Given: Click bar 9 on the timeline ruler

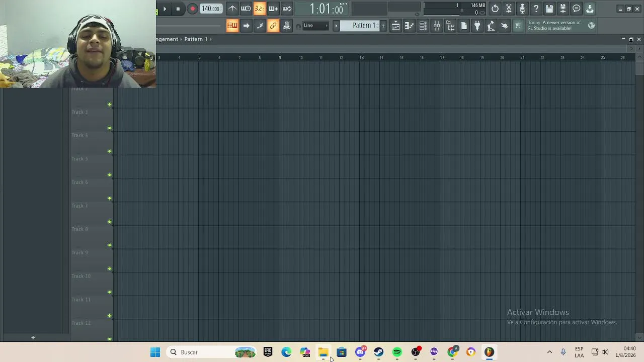Looking at the screenshot, I should coord(280,57).
